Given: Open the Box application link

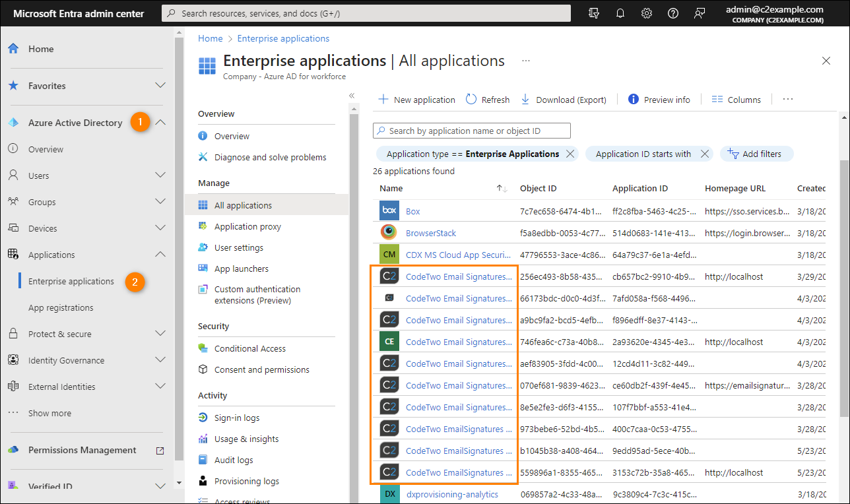Looking at the screenshot, I should point(413,211).
